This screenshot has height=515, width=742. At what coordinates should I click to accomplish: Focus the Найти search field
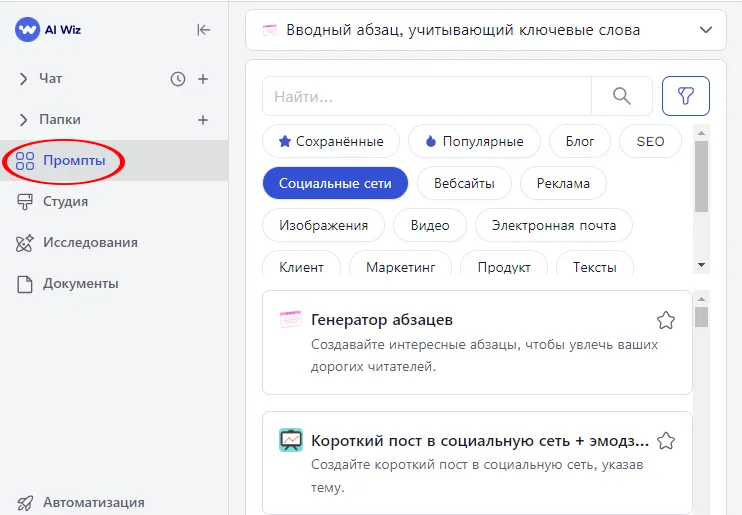[427, 96]
